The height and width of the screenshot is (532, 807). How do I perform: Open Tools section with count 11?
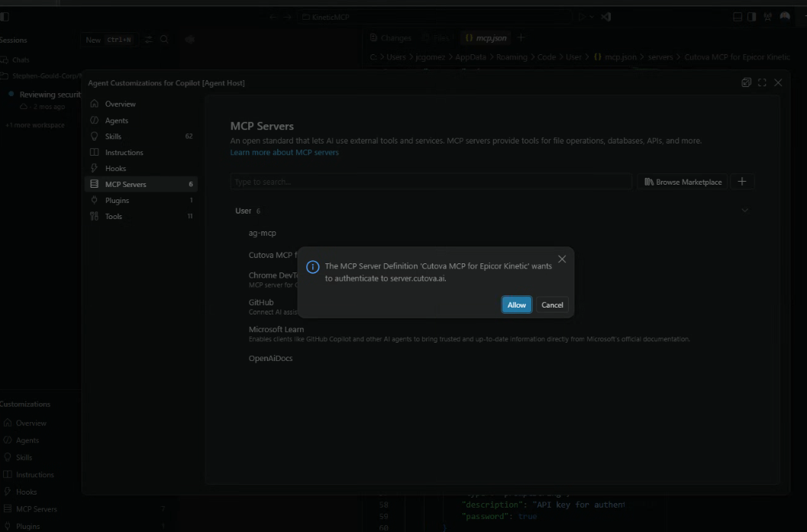[x=141, y=216]
